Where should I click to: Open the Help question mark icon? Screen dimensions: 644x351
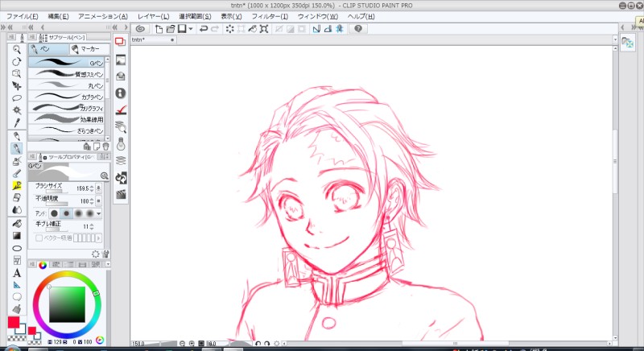point(358,29)
